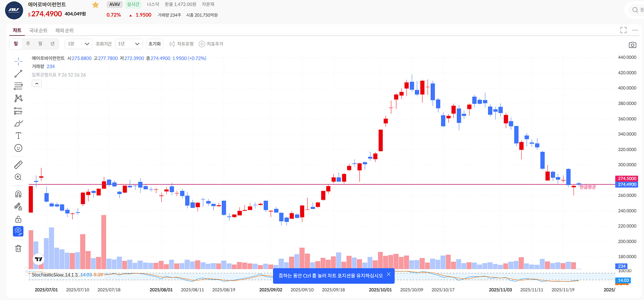Screen dimensions: 644x300
Task: Open the 해외 순위 tab
Action: pos(64,31)
